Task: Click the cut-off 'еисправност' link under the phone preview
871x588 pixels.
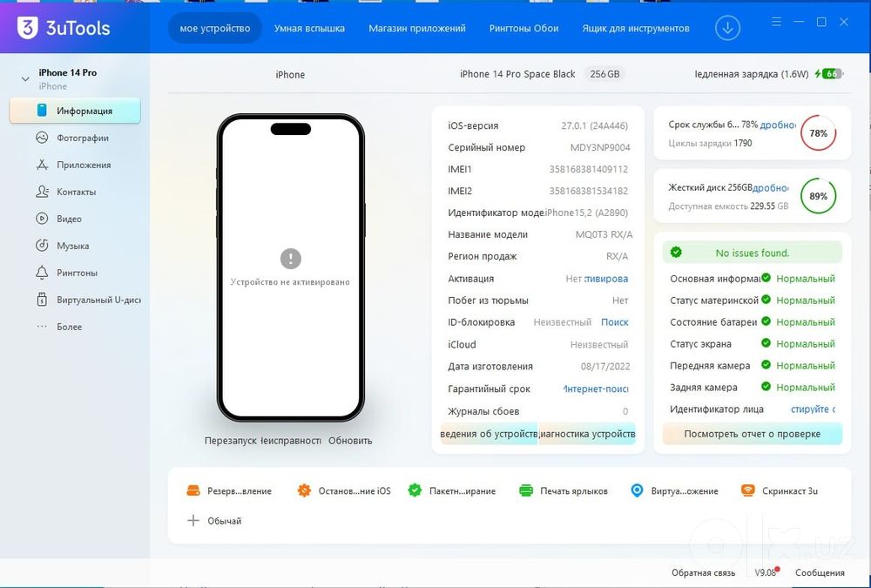Action: [x=291, y=440]
